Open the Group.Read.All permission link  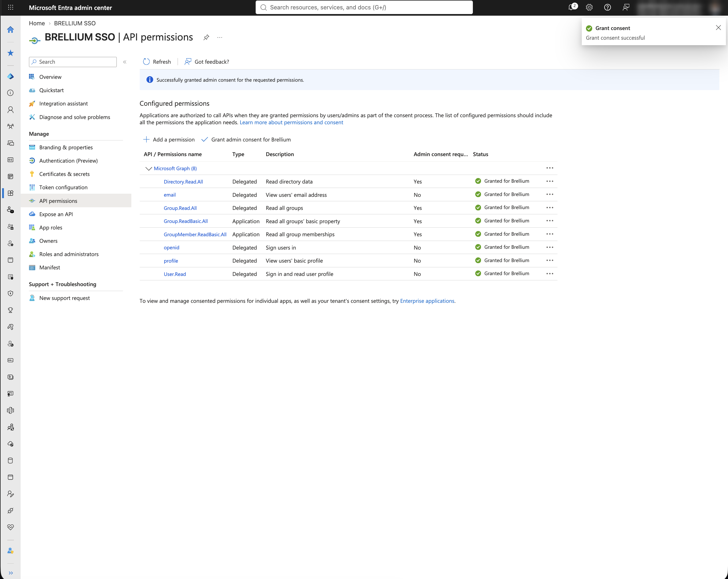[x=180, y=208]
